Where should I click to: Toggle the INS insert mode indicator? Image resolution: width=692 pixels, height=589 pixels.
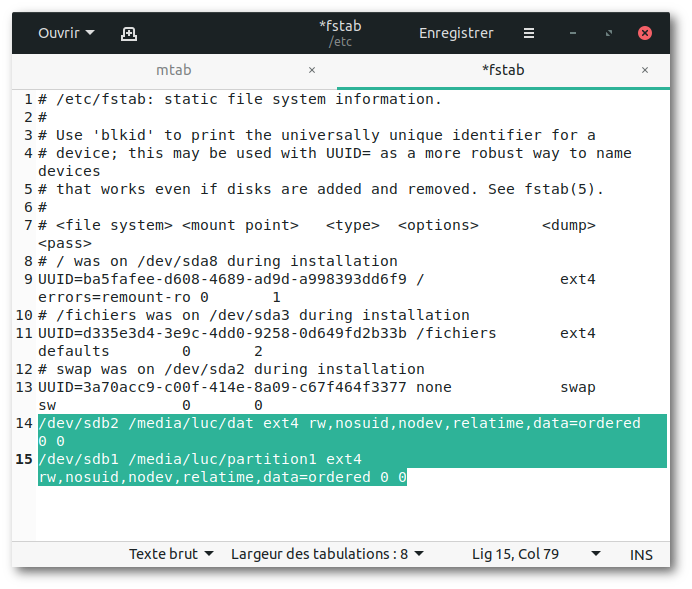point(641,555)
